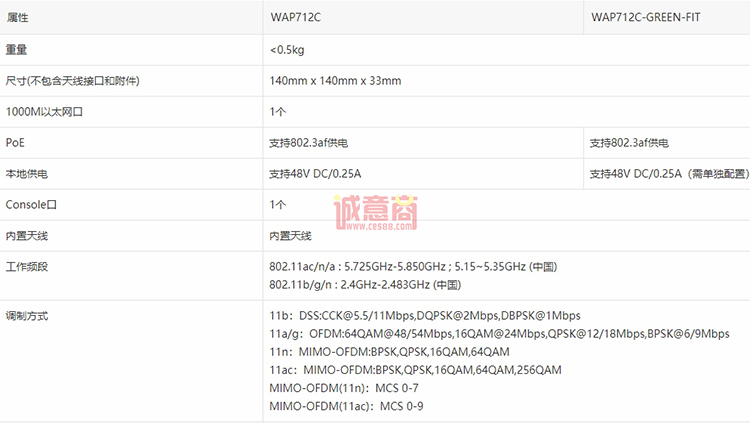Click the 尺寸(不包含天线接口和附件) label
This screenshot has height=423, width=750.
coord(73,81)
